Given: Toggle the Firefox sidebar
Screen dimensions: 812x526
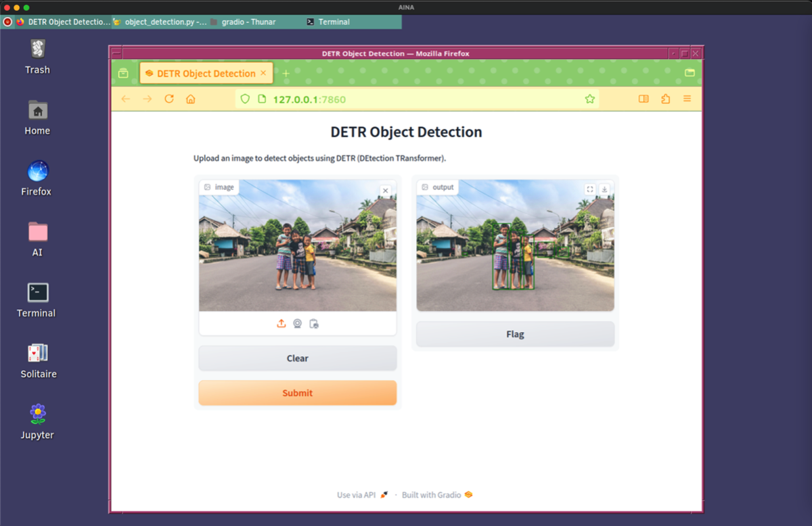Looking at the screenshot, I should 644,99.
